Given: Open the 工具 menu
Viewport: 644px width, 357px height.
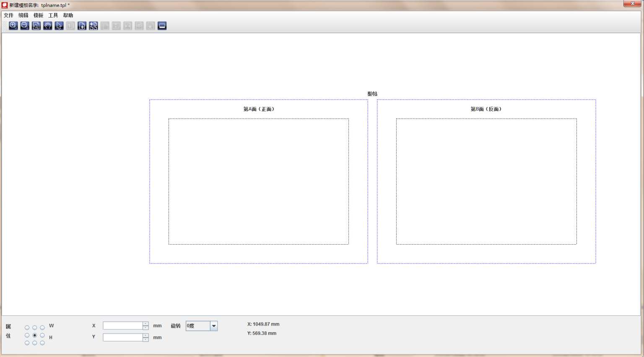Looking at the screenshot, I should (x=53, y=15).
